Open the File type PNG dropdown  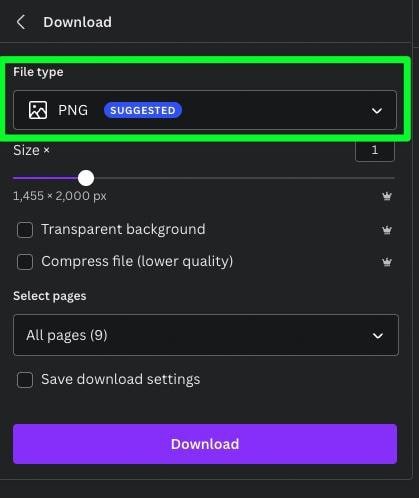click(205, 110)
